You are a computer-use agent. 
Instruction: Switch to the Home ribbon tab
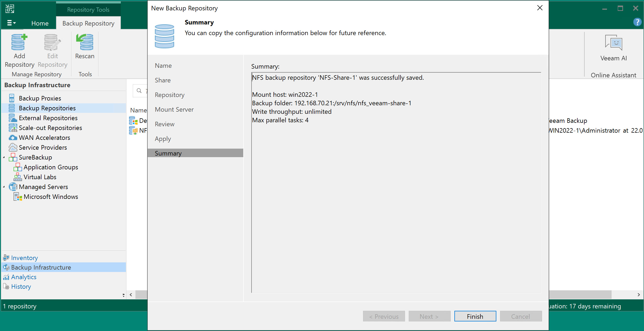[x=40, y=23]
